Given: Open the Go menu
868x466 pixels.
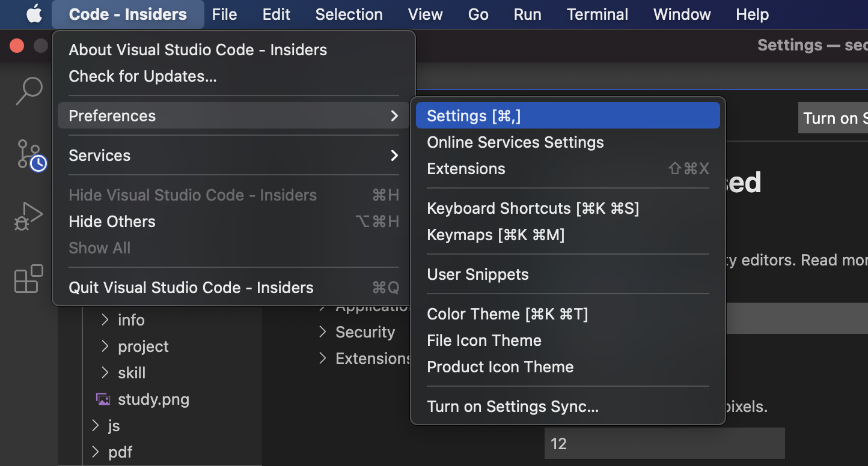Looking at the screenshot, I should pyautogui.click(x=478, y=14).
